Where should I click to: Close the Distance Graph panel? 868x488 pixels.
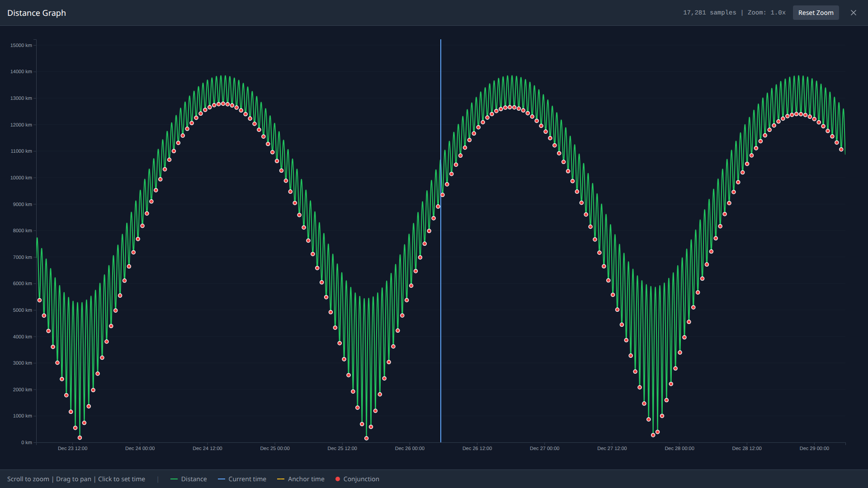pos(854,13)
